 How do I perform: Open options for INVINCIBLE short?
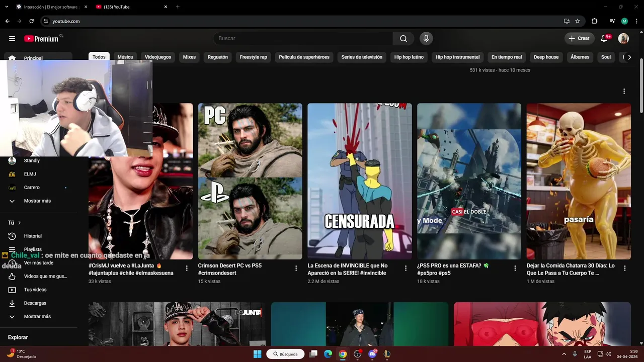(x=406, y=268)
